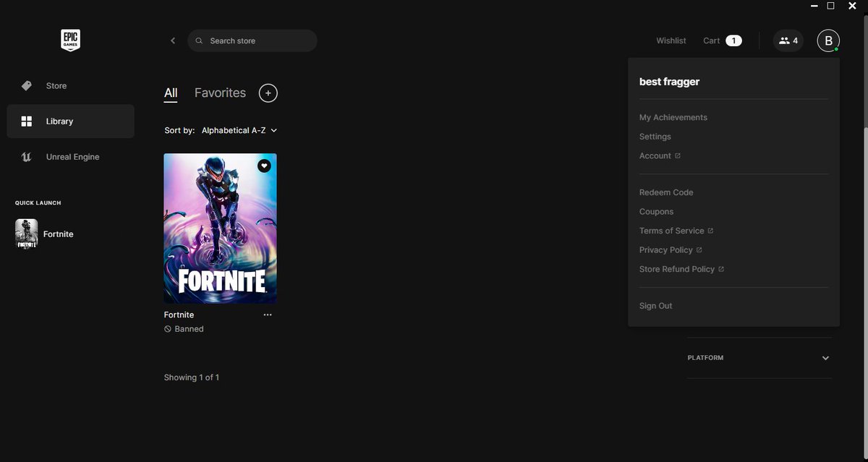The width and height of the screenshot is (868, 462).
Task: Open the Wishlist page
Action: [x=671, y=40]
